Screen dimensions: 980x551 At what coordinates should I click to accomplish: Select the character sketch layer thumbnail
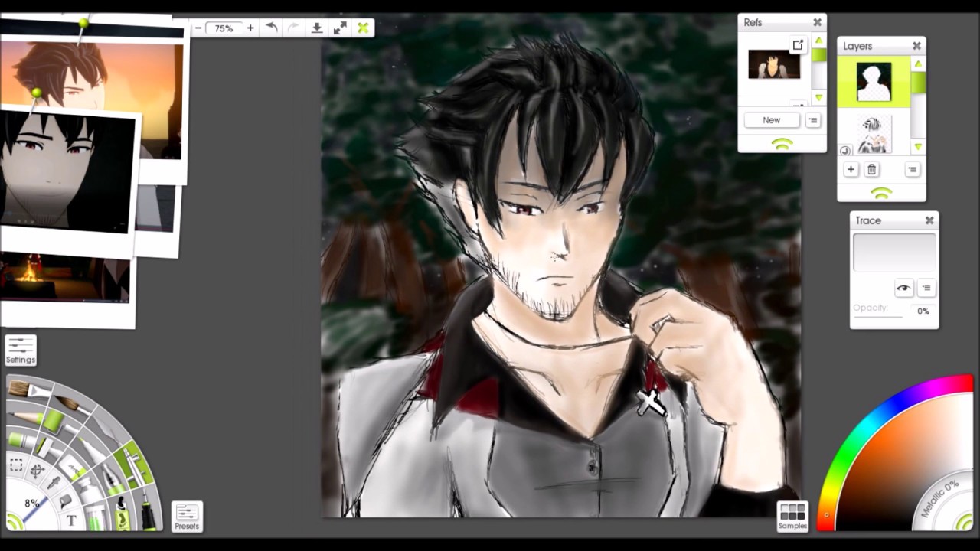tap(874, 135)
